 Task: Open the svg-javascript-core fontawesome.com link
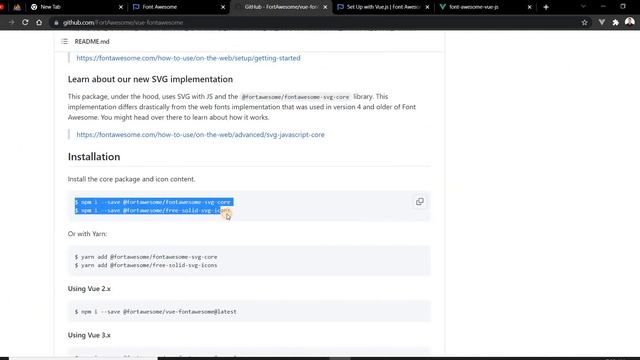click(x=200, y=134)
